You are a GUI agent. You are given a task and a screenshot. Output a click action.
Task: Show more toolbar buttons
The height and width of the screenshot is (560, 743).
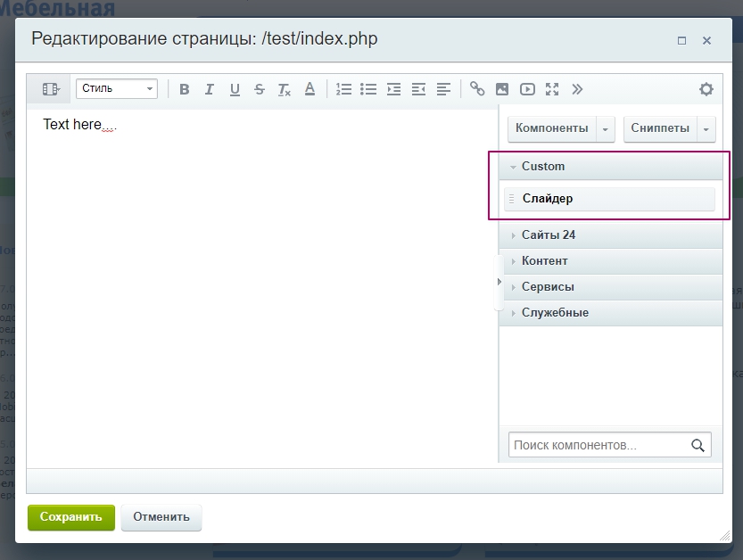pyautogui.click(x=577, y=89)
